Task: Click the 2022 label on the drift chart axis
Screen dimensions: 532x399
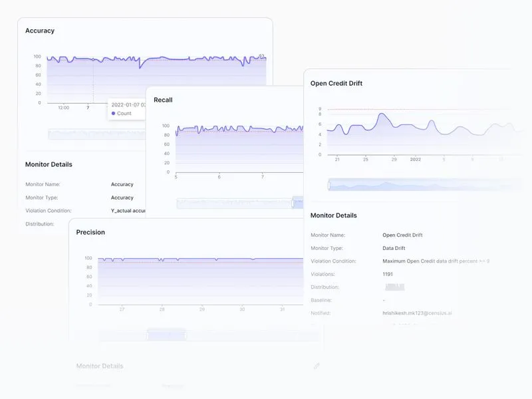Action: [415, 159]
